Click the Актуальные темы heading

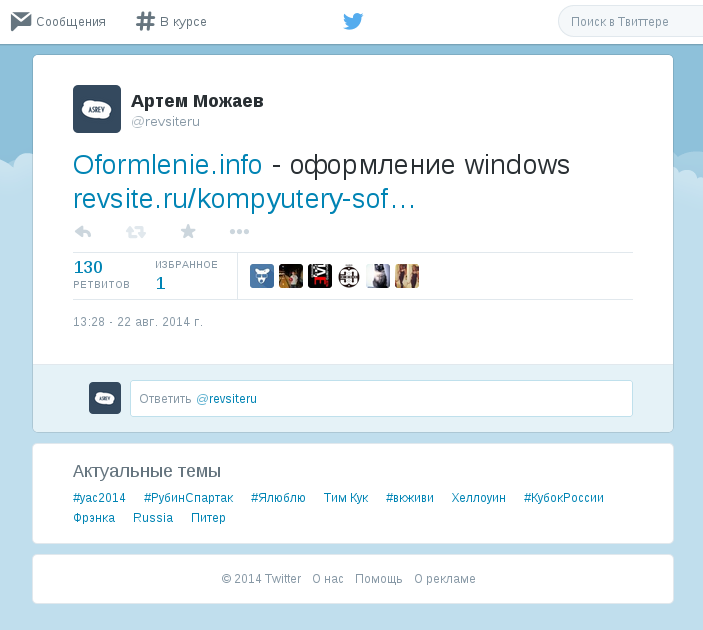147,471
